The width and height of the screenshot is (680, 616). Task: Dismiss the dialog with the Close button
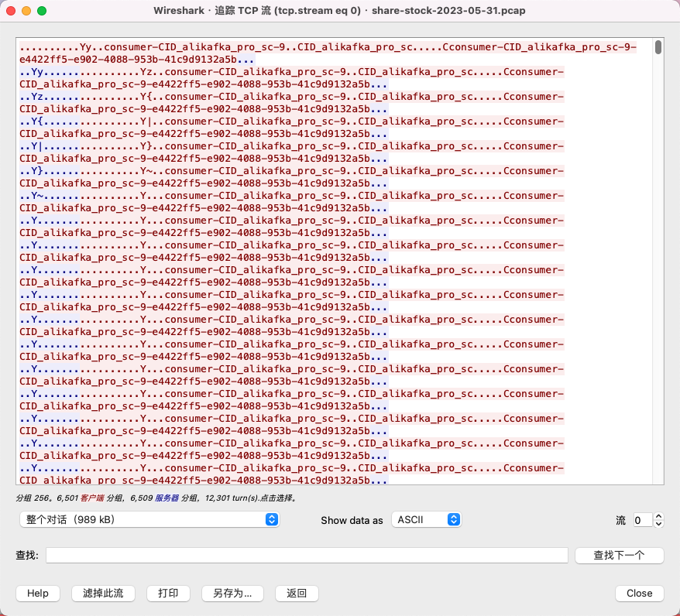tap(639, 594)
